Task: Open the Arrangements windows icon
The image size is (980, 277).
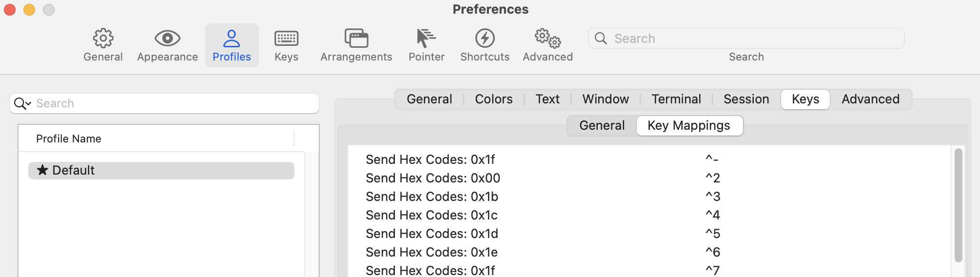Action: (356, 38)
